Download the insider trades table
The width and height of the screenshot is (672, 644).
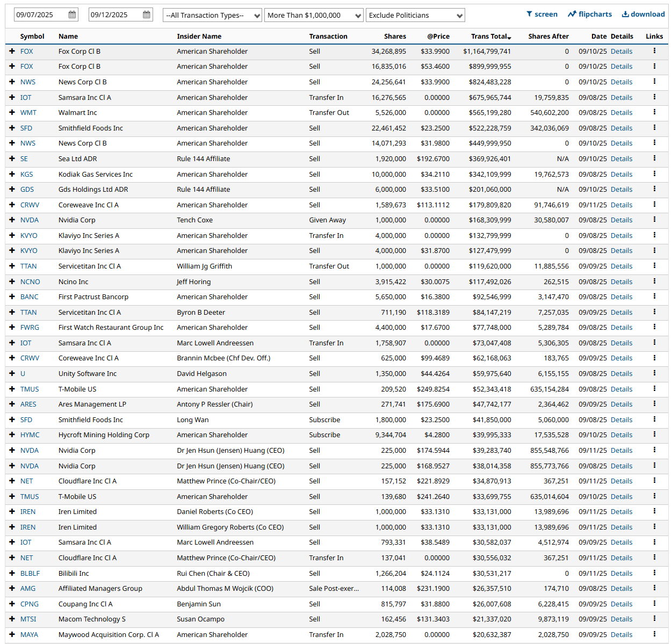pyautogui.click(x=644, y=14)
